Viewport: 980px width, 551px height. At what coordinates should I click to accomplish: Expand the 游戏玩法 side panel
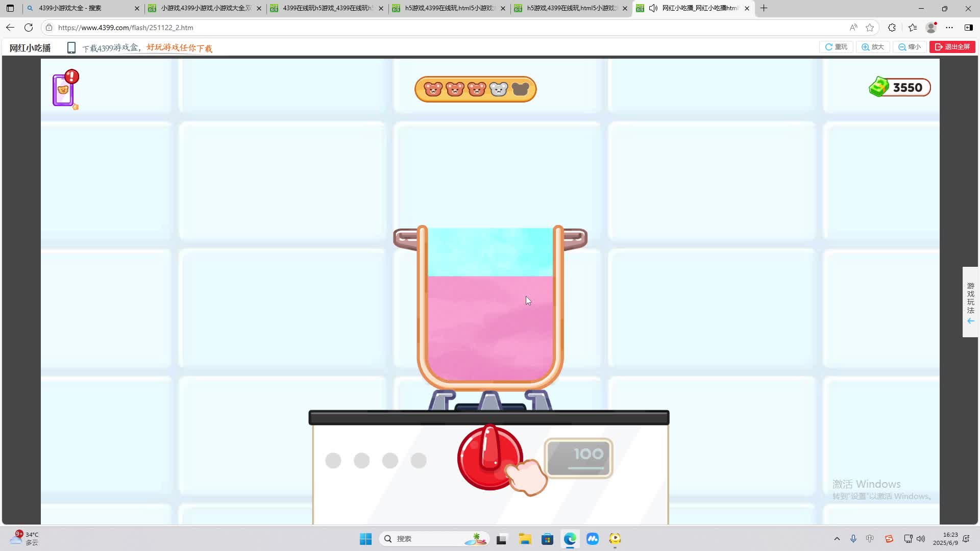[970, 302]
